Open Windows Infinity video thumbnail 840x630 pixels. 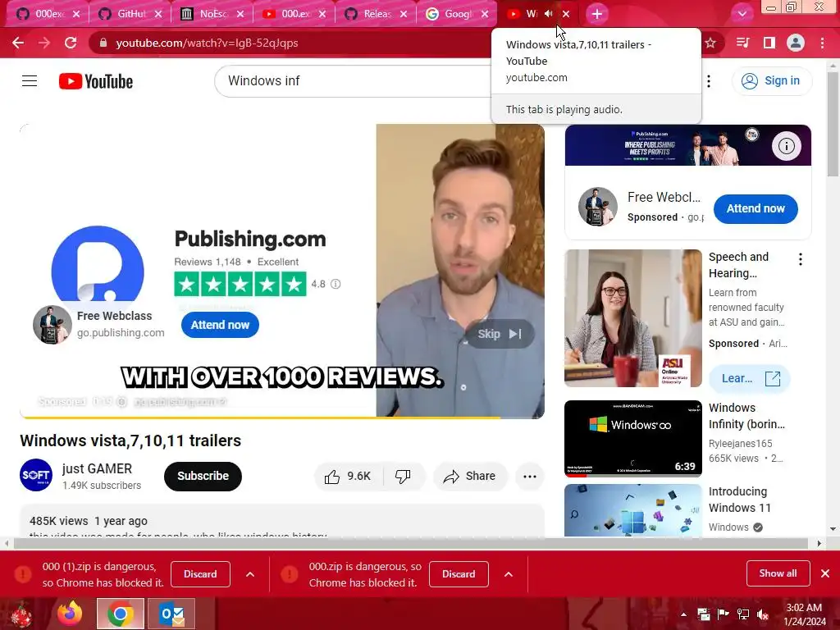tap(632, 438)
